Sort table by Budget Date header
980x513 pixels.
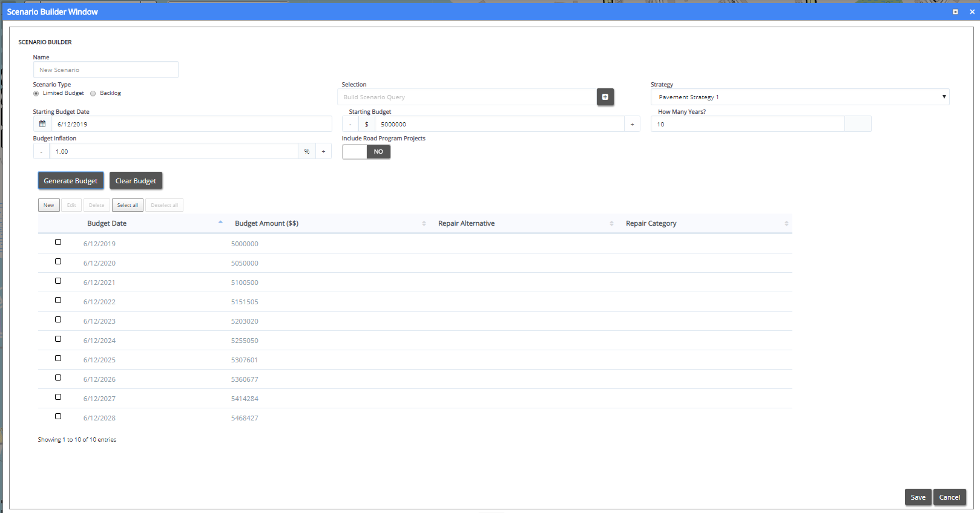click(107, 223)
